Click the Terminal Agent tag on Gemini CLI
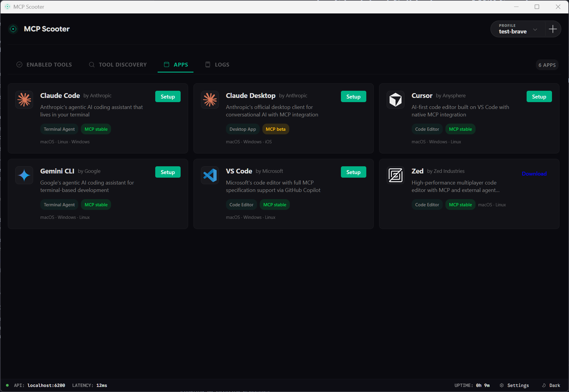This screenshot has height=392, width=569. pyautogui.click(x=59, y=205)
